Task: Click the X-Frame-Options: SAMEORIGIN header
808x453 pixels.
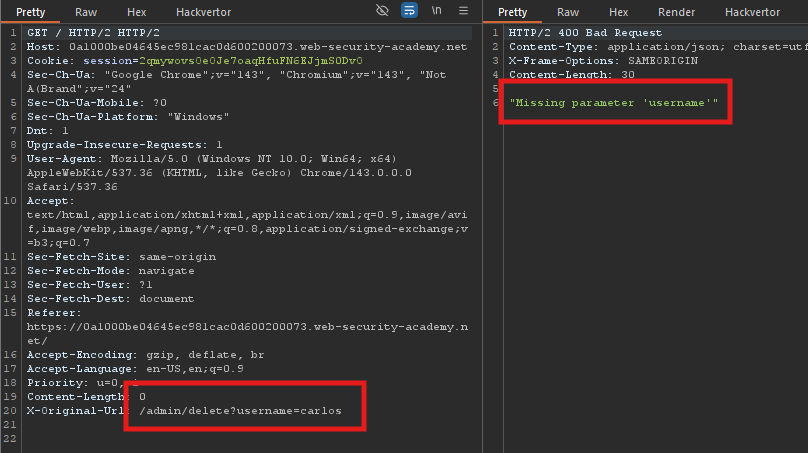Action: tap(603, 60)
